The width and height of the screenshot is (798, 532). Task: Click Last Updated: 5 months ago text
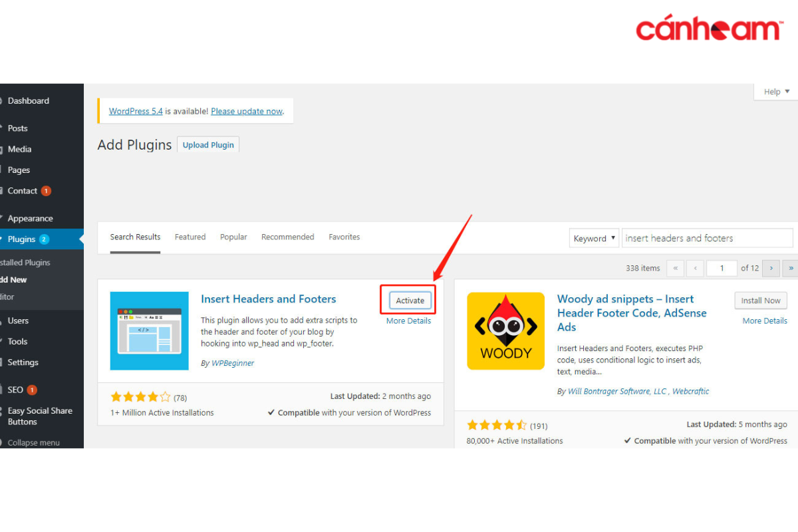pyautogui.click(x=737, y=425)
